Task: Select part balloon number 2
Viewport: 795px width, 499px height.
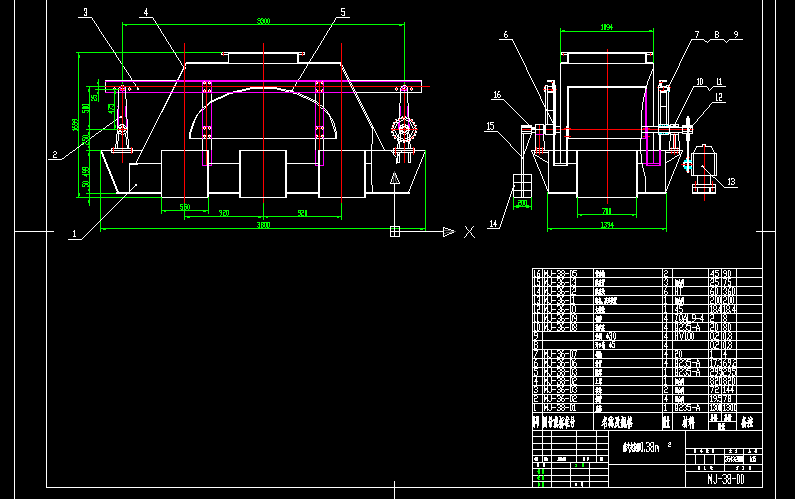Action: pyautogui.click(x=57, y=154)
